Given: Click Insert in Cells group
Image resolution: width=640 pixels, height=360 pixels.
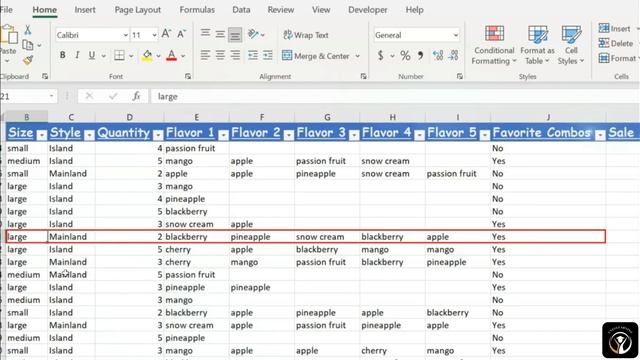Looking at the screenshot, I should tap(615, 29).
